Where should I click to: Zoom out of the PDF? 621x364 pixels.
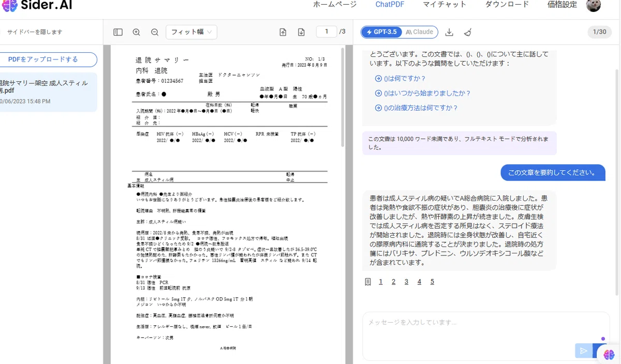click(155, 32)
